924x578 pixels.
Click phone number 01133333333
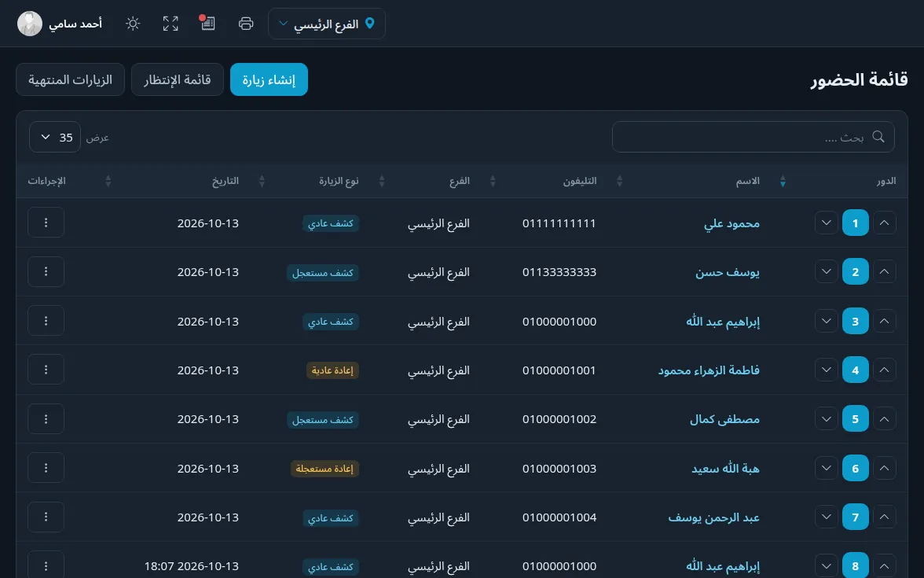pyautogui.click(x=559, y=272)
